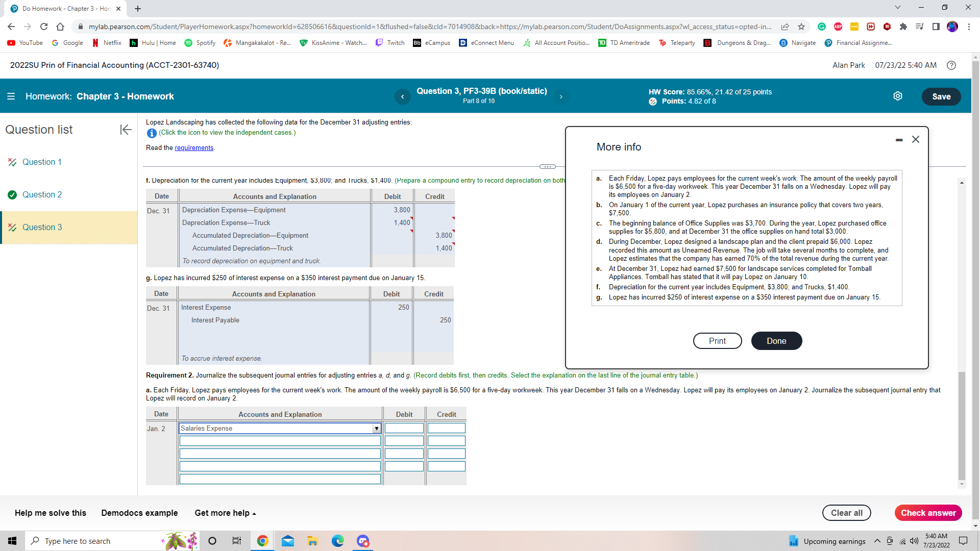Click the help question mark icon

coord(951,65)
